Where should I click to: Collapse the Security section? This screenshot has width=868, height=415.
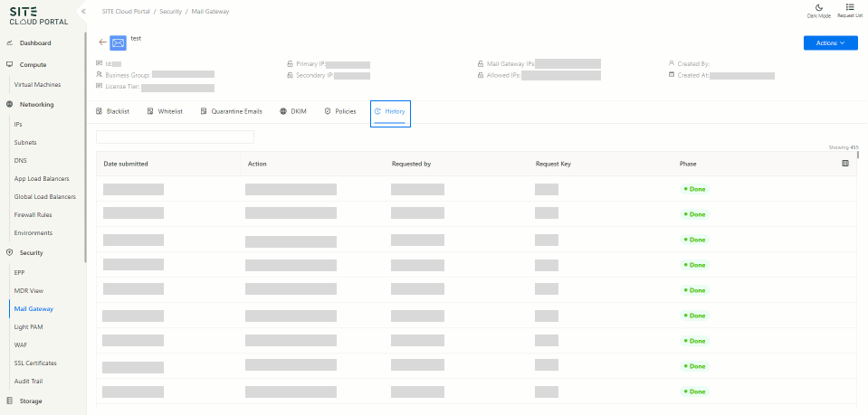tap(32, 253)
